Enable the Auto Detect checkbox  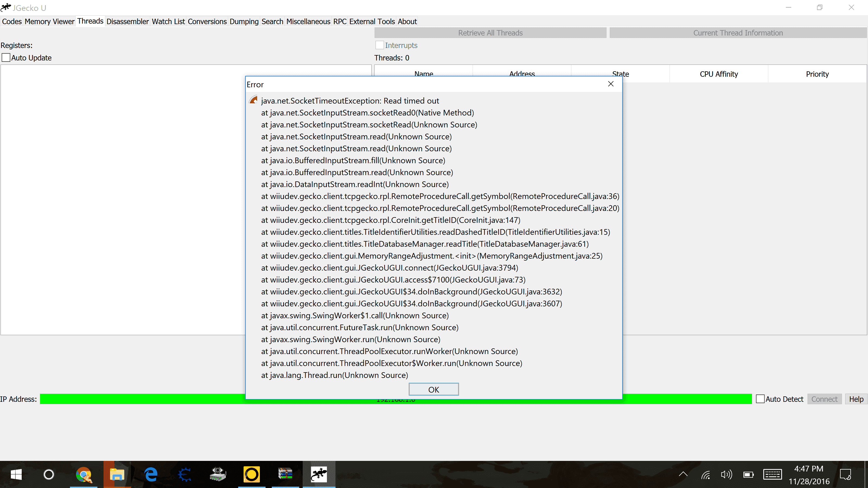point(760,399)
